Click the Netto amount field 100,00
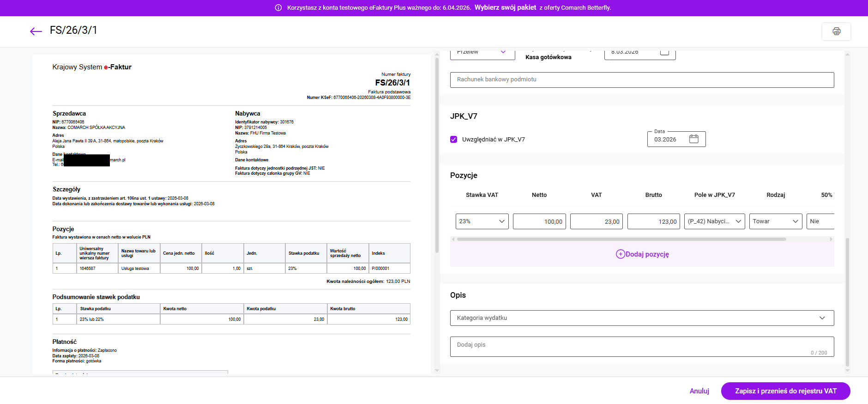 click(x=539, y=221)
